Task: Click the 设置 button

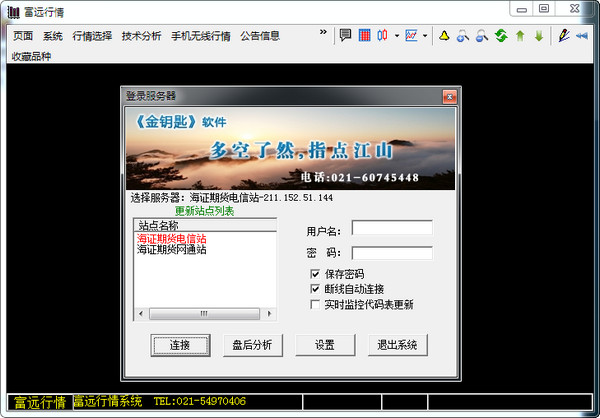Action: pos(325,345)
